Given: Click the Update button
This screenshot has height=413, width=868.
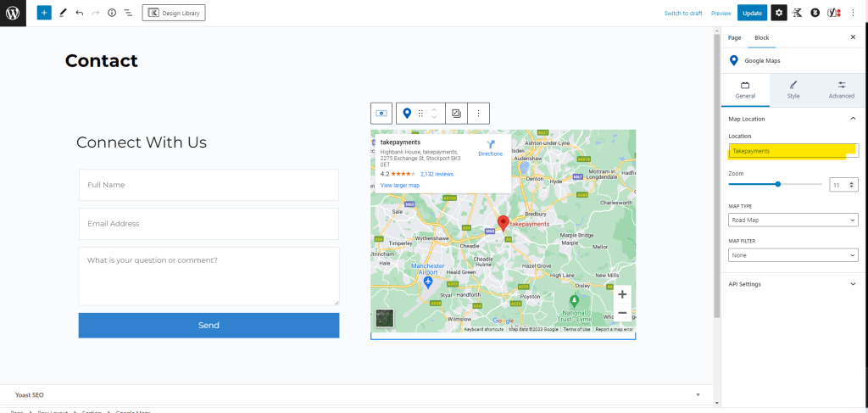Looking at the screenshot, I should coord(751,13).
